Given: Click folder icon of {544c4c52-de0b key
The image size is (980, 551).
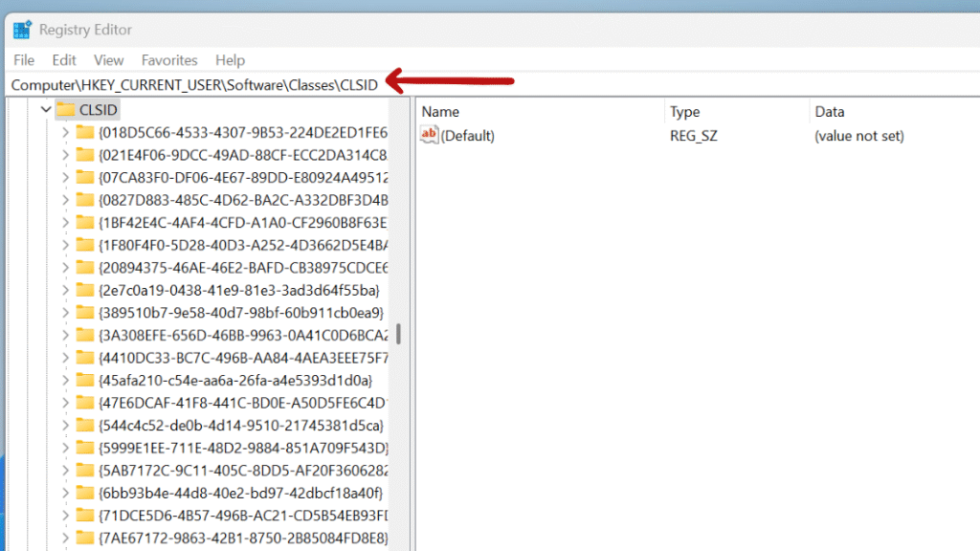Looking at the screenshot, I should click(85, 424).
